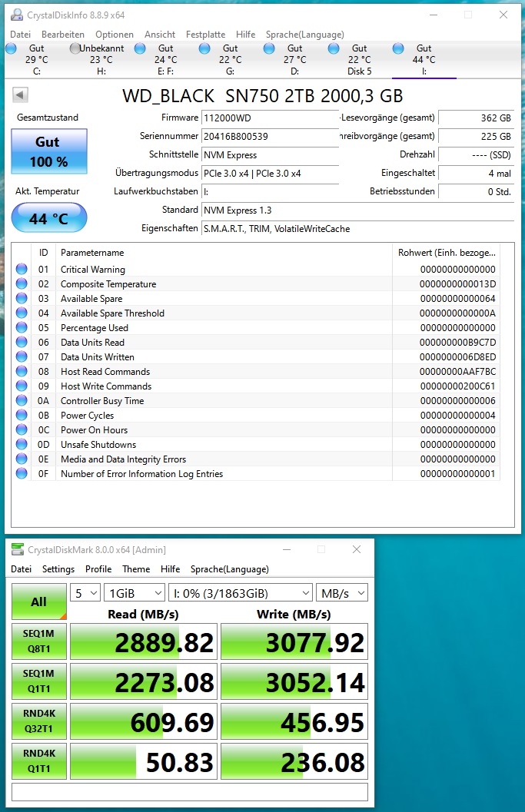This screenshot has height=812, width=525.
Task: Click the ID column header
Action: 44,252
